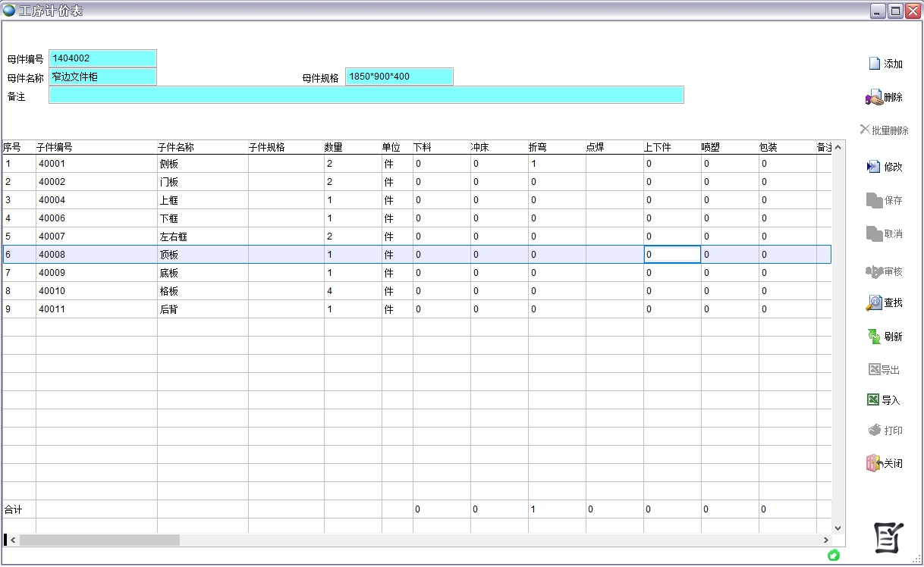Screen dimensions: 924x567
Task: Click the notepad icon at bottom right
Action: pos(888,537)
